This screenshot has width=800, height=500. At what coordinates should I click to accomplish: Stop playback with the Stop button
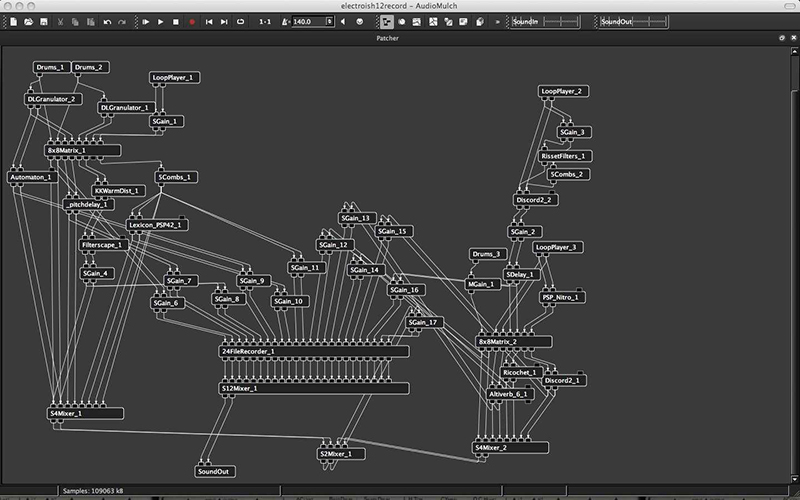point(176,22)
